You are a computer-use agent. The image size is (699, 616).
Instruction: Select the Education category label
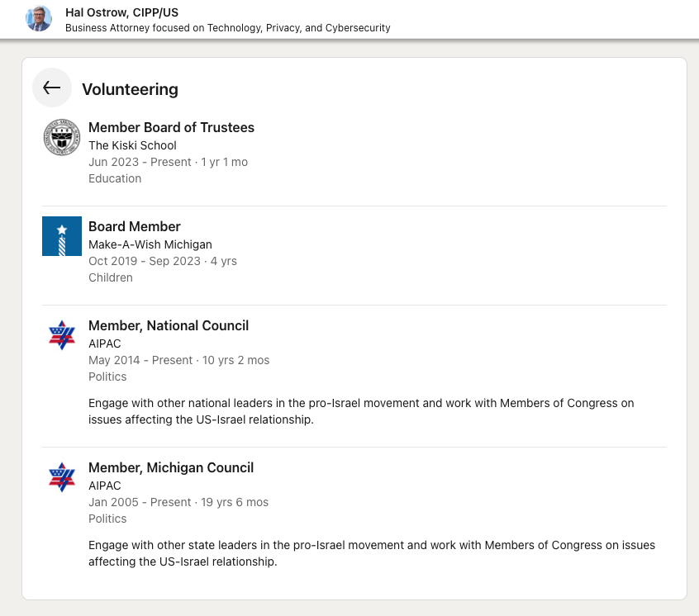115,178
